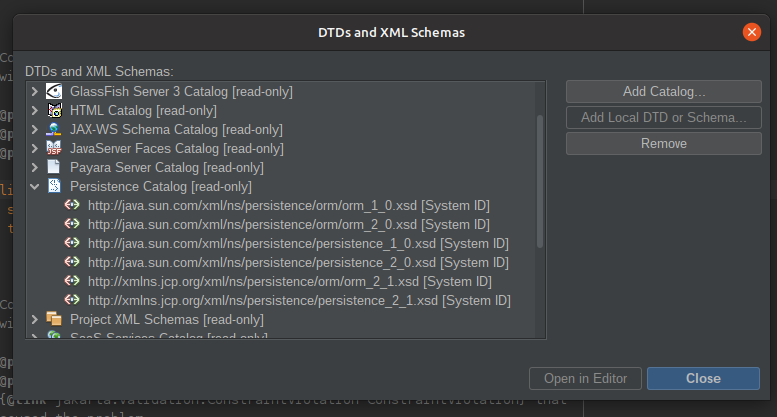Click the Add Catalog... button
Screen dimensions: 777x417
[664, 92]
